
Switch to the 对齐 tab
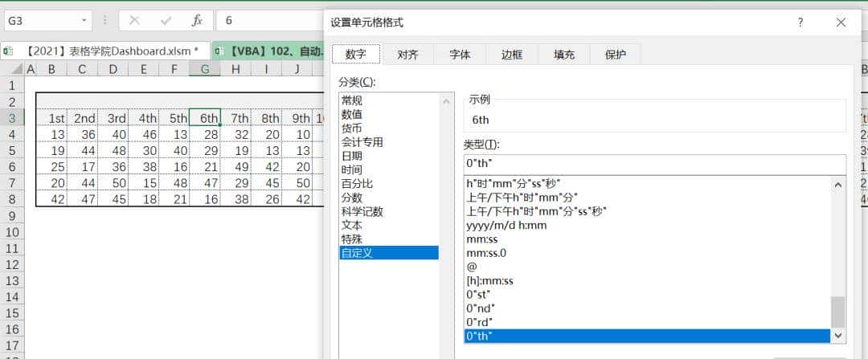pos(408,54)
